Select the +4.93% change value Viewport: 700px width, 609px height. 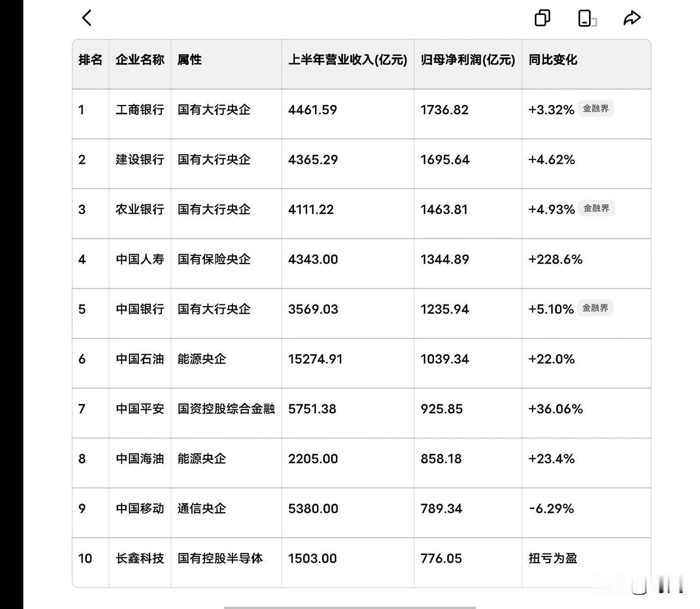coord(552,209)
